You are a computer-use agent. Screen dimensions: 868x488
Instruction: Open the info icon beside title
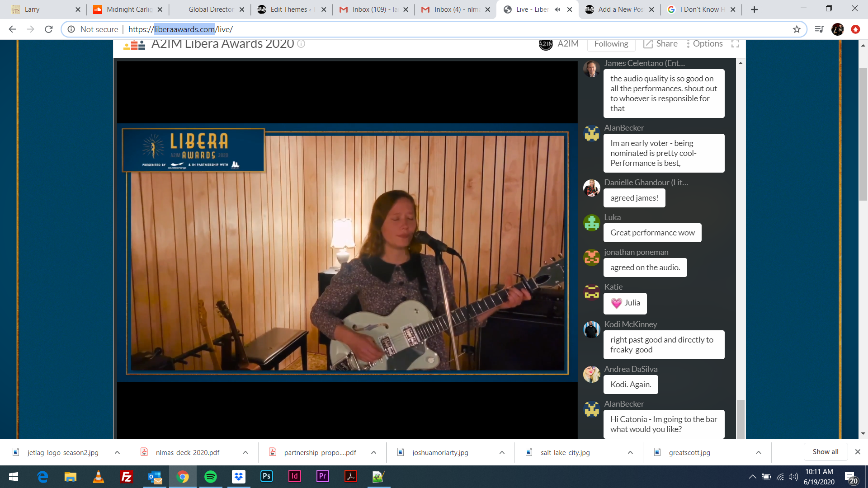coord(301,44)
